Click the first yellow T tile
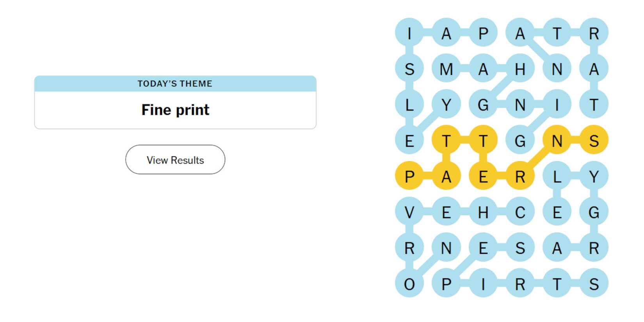This screenshot has width=644, height=322. click(x=447, y=141)
